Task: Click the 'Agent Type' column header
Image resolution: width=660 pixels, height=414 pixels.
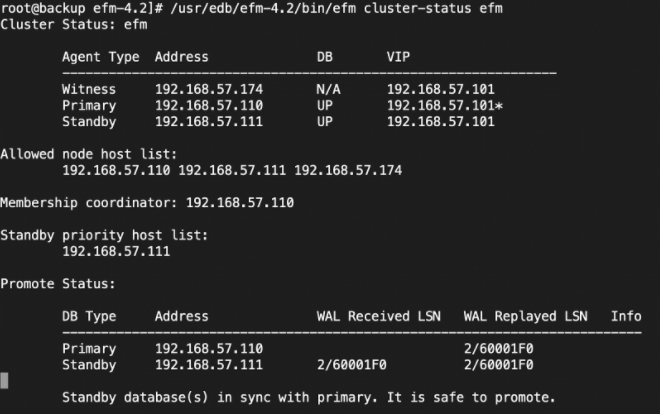Action: pyautogui.click(x=100, y=57)
